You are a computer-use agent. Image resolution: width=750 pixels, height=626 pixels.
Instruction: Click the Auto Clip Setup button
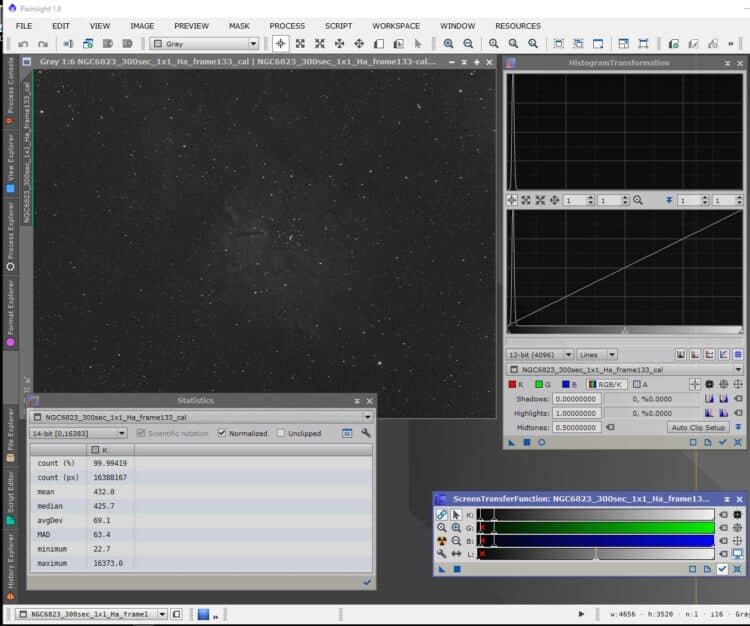698,427
